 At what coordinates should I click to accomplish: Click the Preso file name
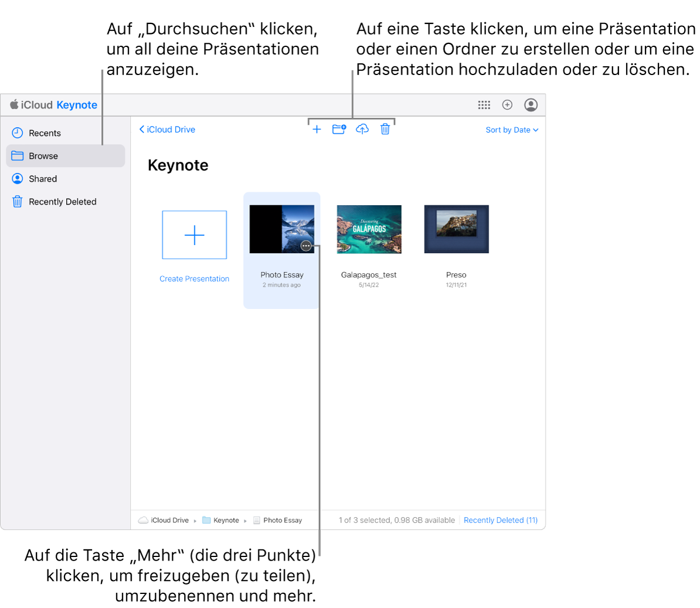[x=456, y=275]
